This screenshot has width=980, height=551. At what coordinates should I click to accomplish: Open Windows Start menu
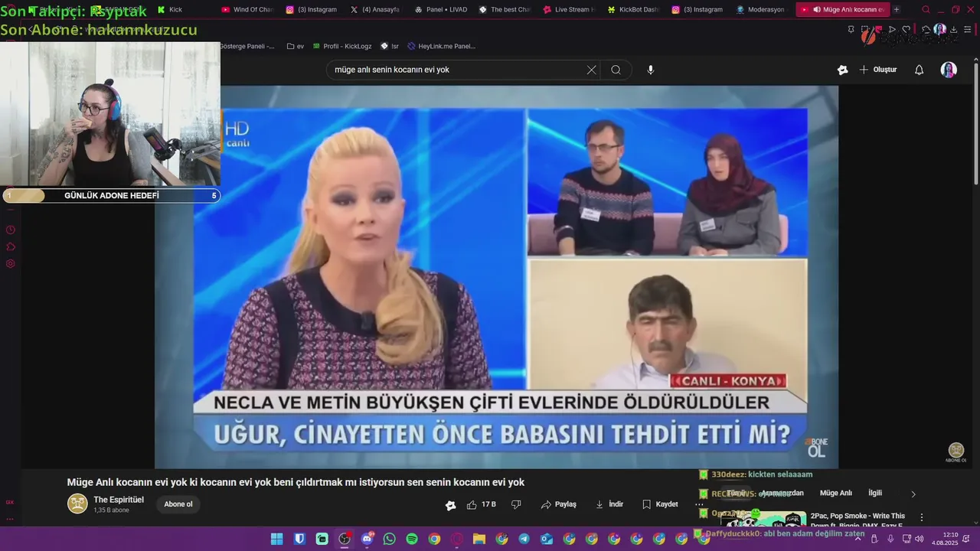(276, 539)
